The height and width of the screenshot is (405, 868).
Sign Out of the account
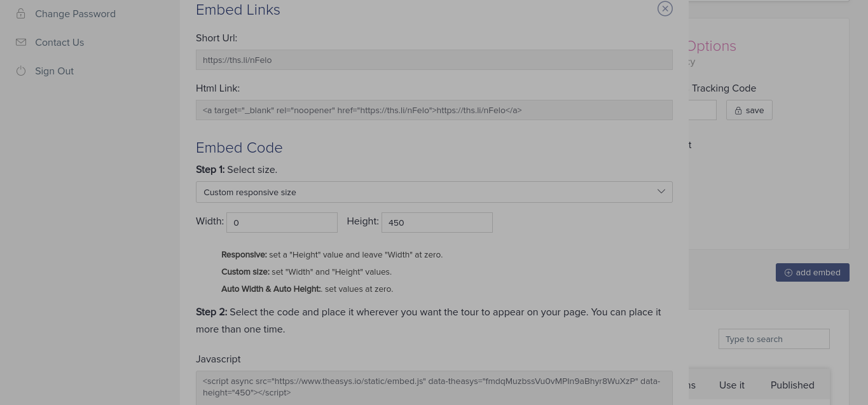tap(54, 71)
